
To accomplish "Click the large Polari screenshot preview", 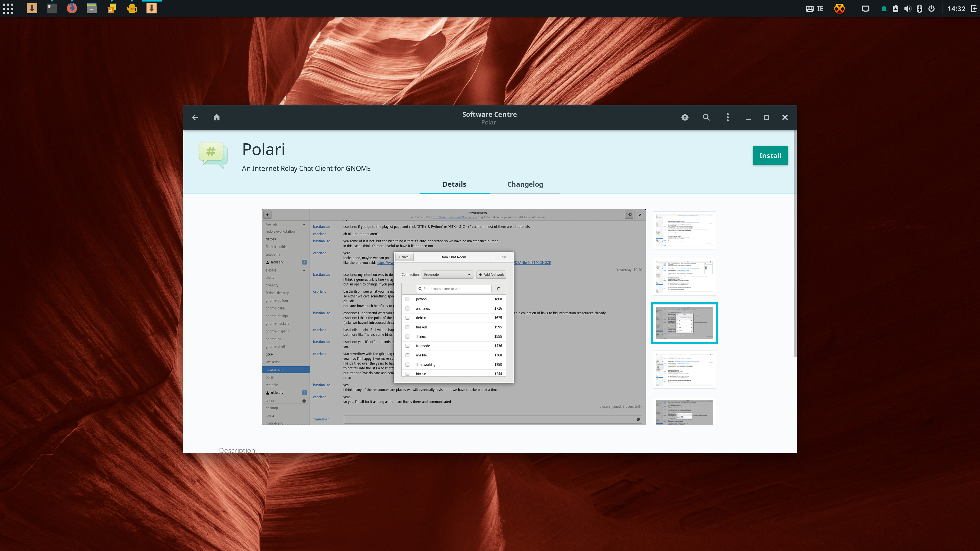I will pos(454,317).
